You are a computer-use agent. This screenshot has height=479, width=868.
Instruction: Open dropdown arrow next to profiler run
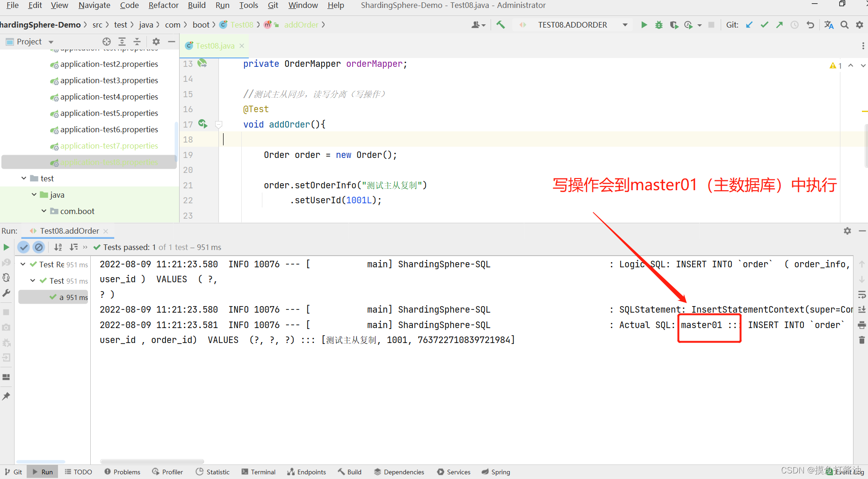(700, 25)
